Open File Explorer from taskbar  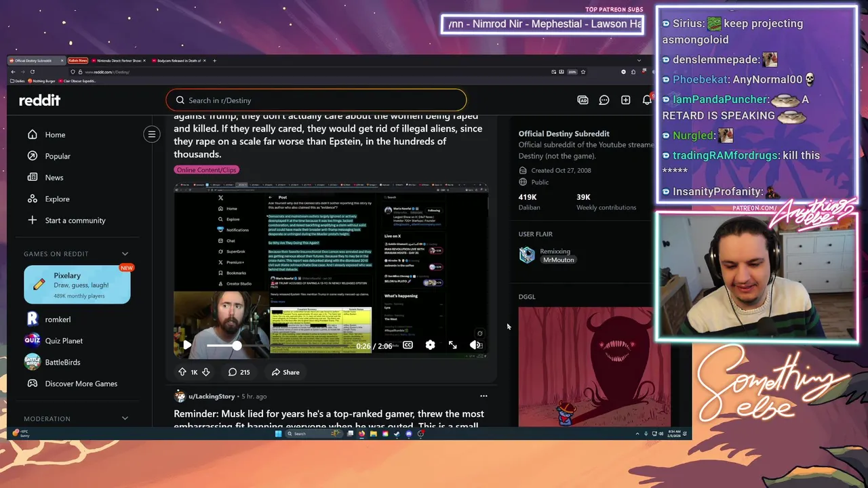pos(374,434)
